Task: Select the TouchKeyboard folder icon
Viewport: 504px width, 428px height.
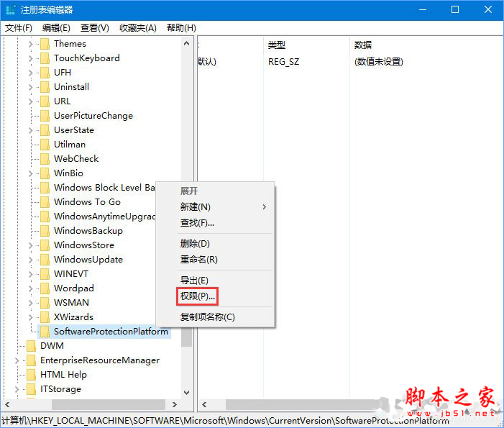Action: [45, 58]
